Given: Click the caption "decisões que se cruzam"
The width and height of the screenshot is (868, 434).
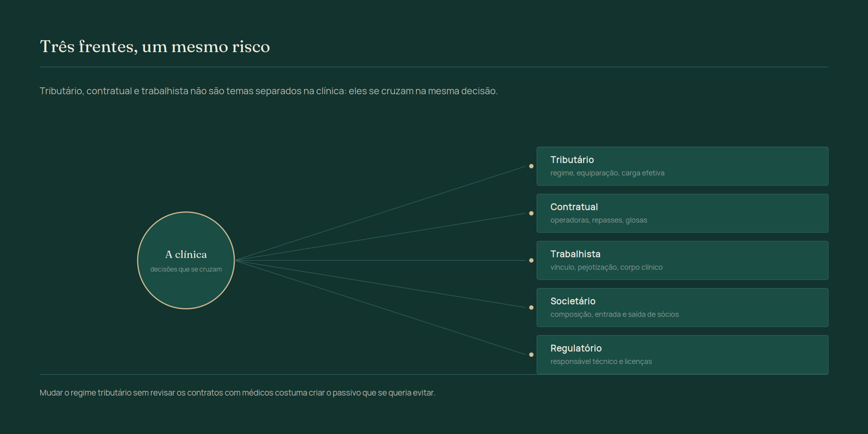Looking at the screenshot, I should (186, 269).
